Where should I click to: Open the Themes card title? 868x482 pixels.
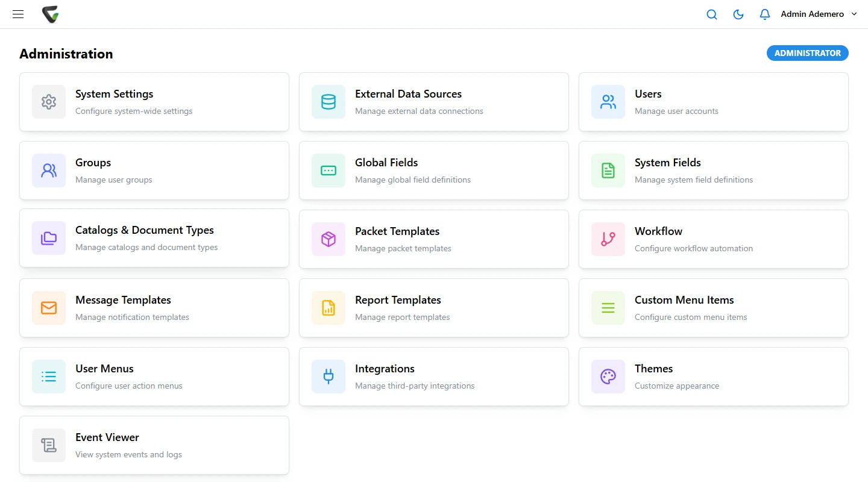653,369
